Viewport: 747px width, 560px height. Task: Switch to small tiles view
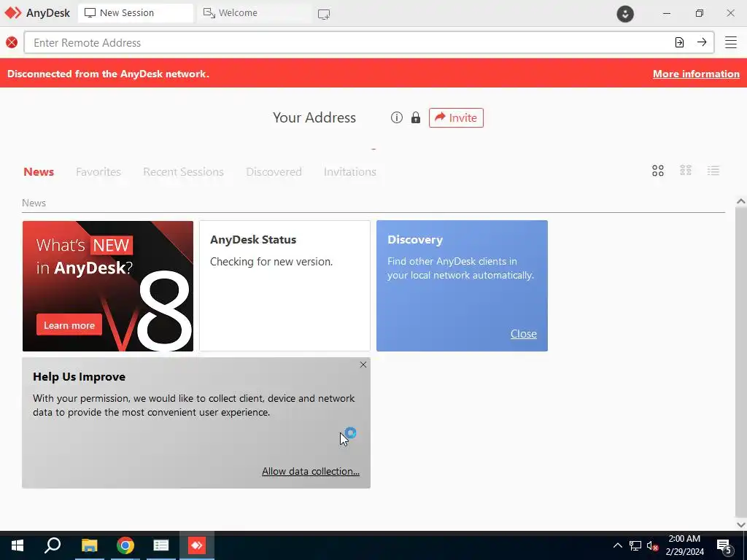(x=686, y=171)
